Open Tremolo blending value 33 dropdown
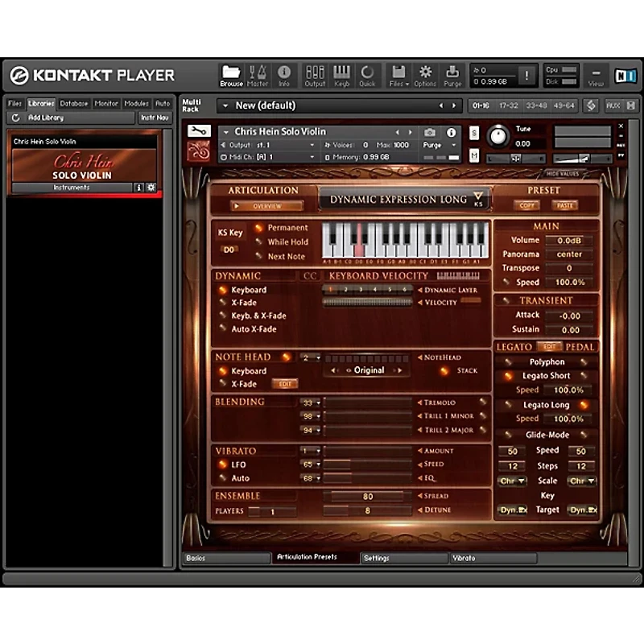The width and height of the screenshot is (644, 644). click(310, 403)
